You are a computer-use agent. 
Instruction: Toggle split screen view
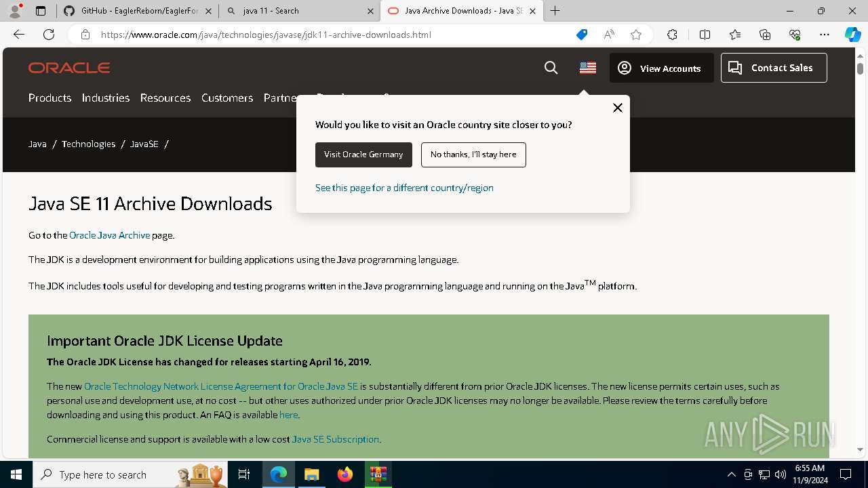(705, 35)
